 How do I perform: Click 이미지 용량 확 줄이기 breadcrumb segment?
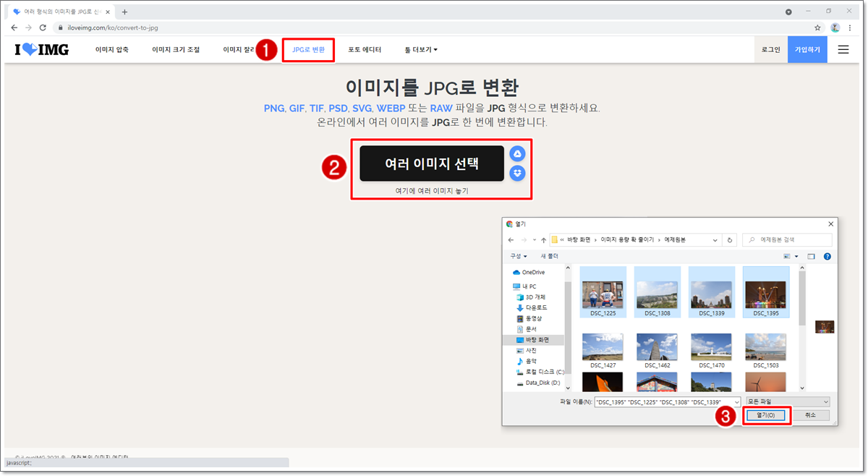(627, 240)
